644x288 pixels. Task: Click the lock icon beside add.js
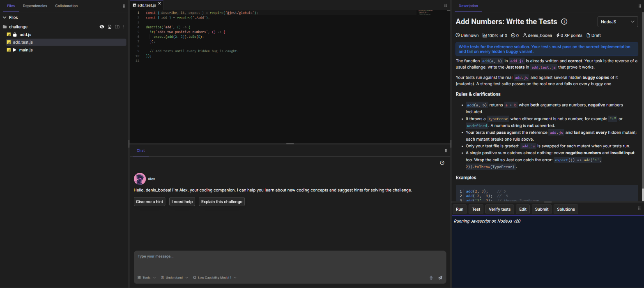tap(15, 35)
